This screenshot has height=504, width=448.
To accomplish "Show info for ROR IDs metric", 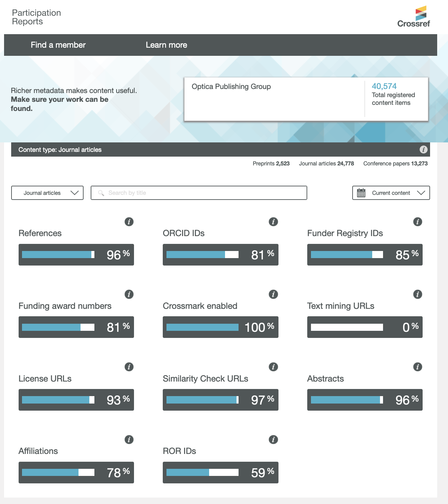I will coord(273,440).
